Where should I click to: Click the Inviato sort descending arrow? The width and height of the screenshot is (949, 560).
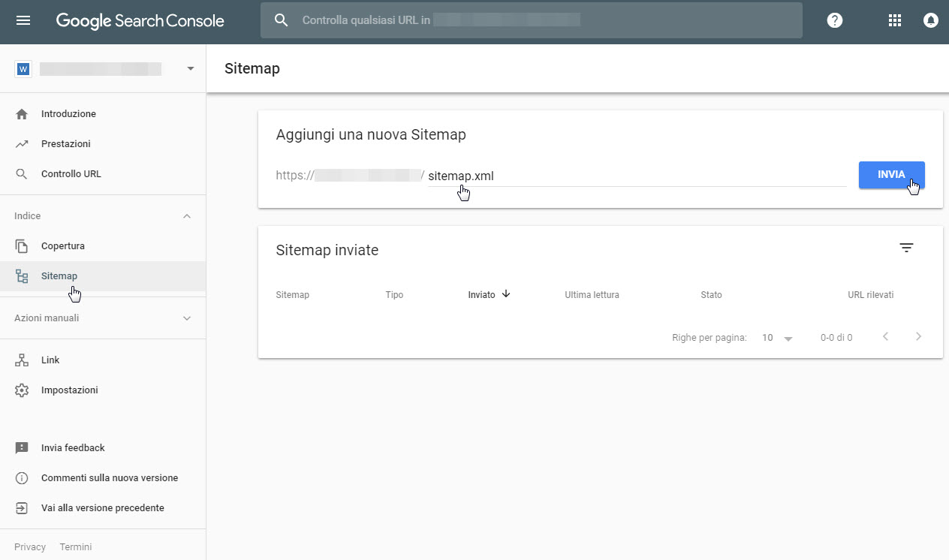506,294
